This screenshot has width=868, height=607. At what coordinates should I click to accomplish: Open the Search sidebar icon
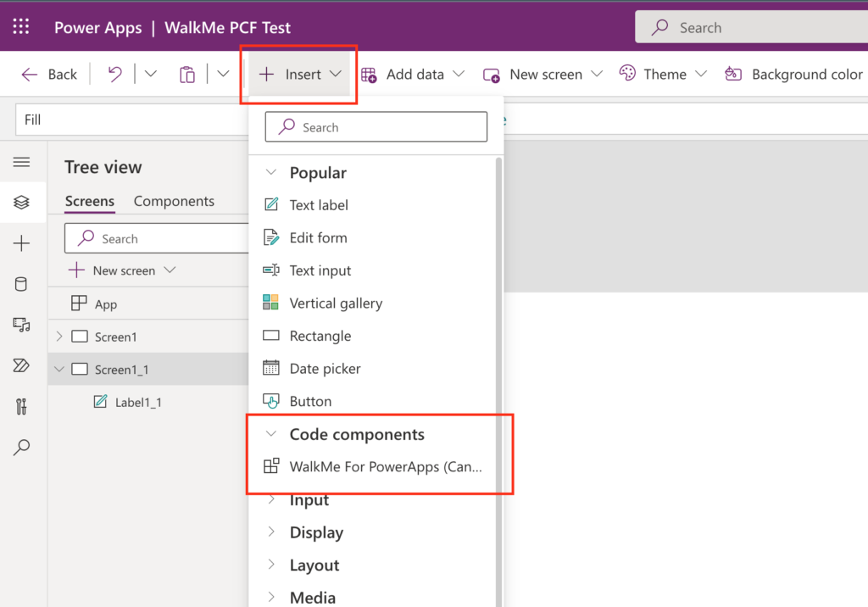[x=23, y=447]
